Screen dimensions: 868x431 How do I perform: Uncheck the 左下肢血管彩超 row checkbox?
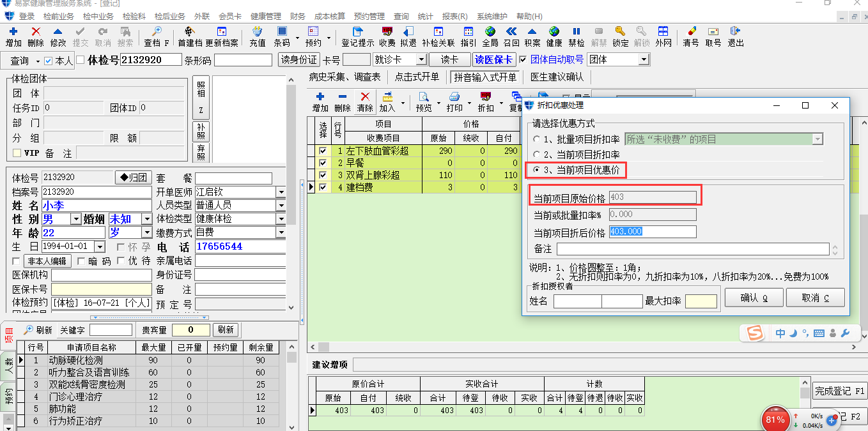(323, 151)
